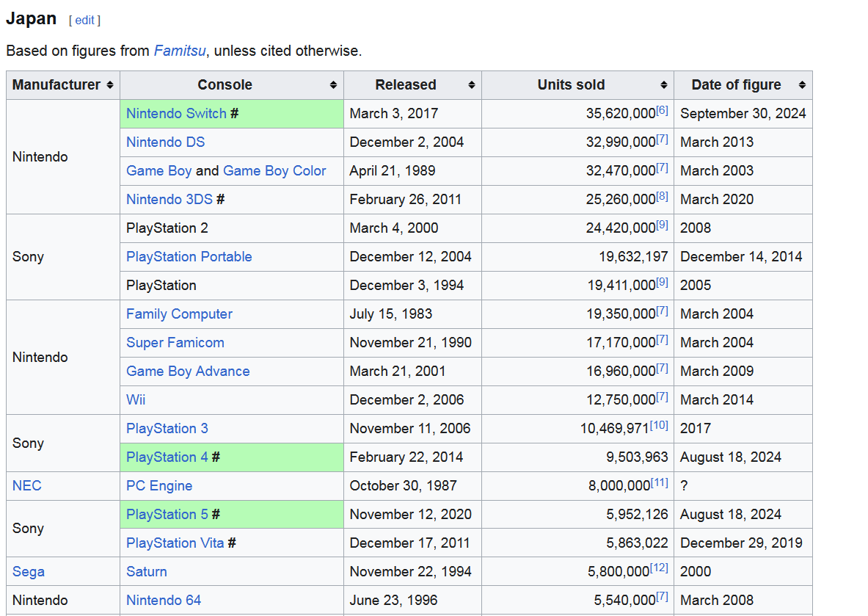Visit the PlayStation Vita link
868x616 pixels.
[175, 543]
